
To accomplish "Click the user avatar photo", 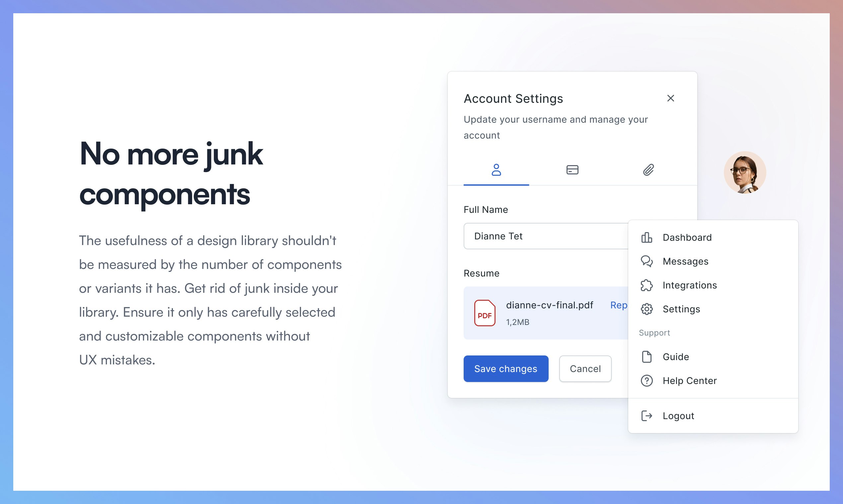I will [x=744, y=172].
